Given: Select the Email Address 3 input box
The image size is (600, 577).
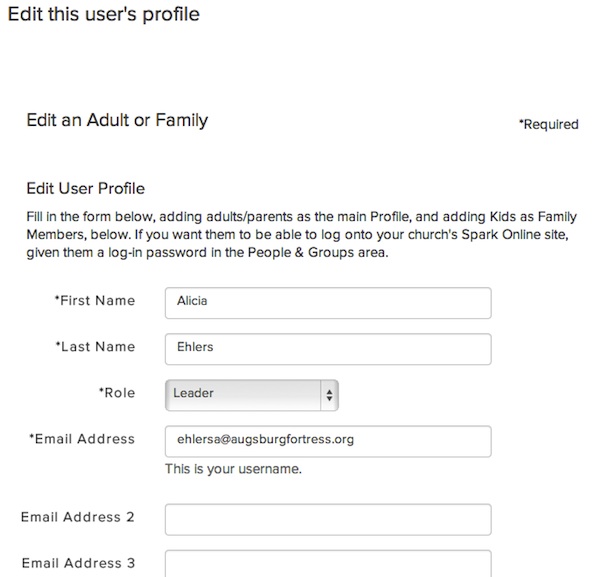Looking at the screenshot, I should point(327,564).
